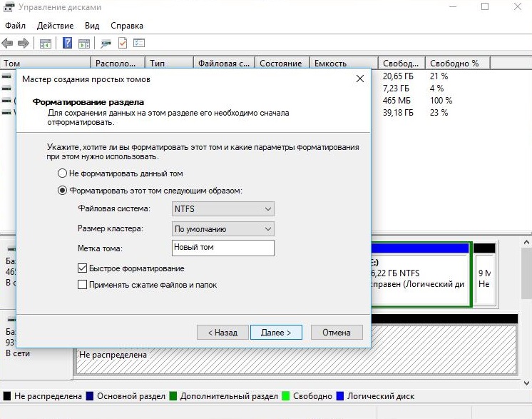Click the '7,23 ГБ' free space cell
The width and height of the screenshot is (532, 419).
click(x=396, y=89)
